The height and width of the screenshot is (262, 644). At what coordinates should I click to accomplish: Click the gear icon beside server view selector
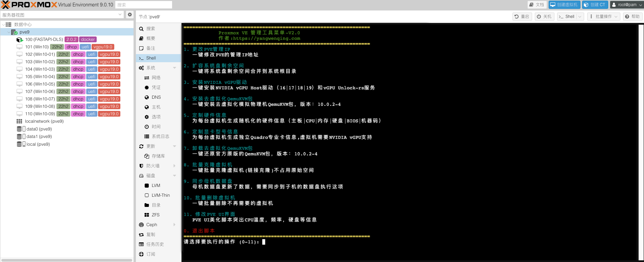129,15
